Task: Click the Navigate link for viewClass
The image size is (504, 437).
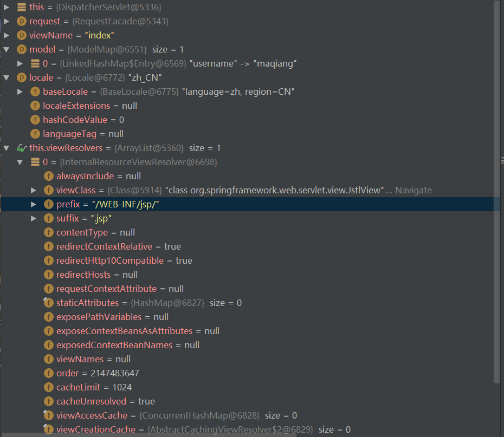Action: [x=413, y=191]
